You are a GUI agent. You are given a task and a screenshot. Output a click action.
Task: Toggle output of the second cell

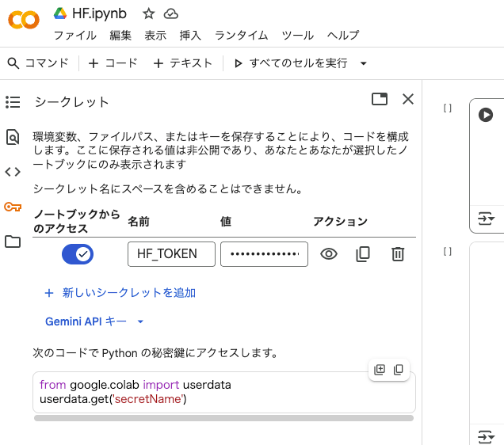coord(486,437)
